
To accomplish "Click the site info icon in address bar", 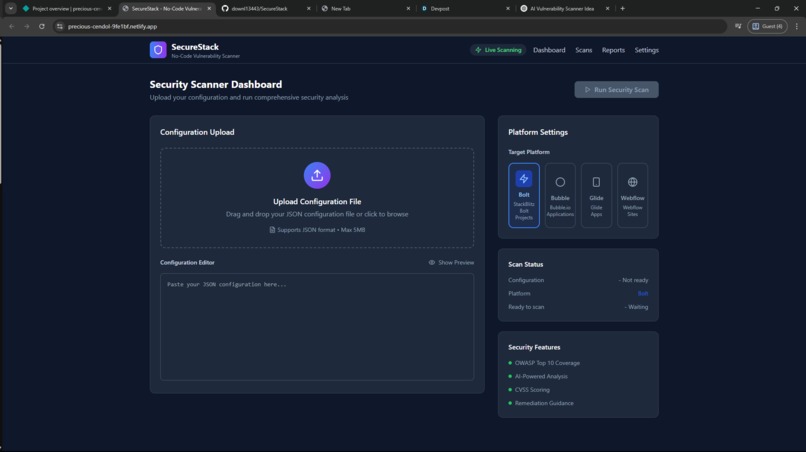I will point(60,26).
